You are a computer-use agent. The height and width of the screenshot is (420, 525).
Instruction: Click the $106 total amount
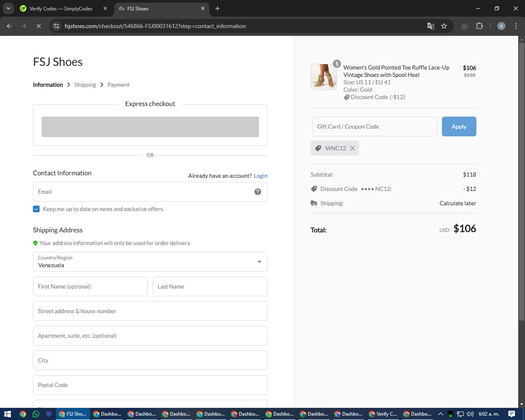(x=465, y=229)
